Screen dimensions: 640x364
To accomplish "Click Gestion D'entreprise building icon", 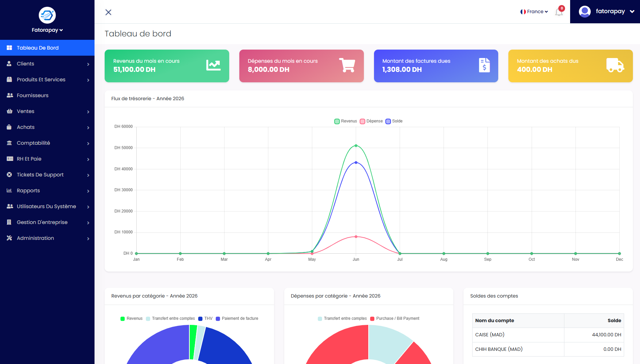I will 9,222.
